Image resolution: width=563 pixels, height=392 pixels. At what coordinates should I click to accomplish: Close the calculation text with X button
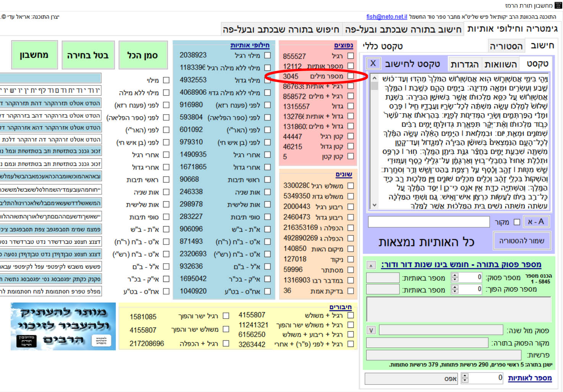[373, 63]
